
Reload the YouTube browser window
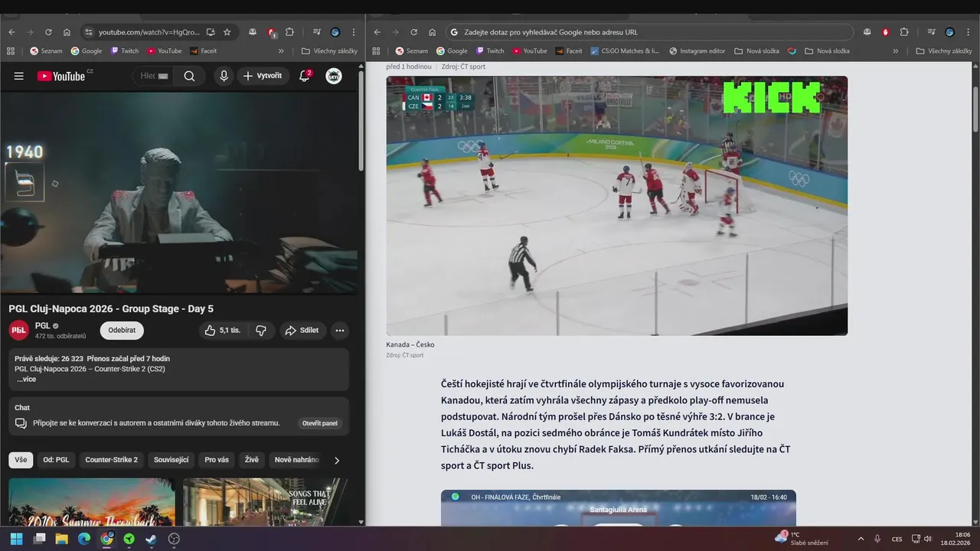pyautogui.click(x=48, y=32)
